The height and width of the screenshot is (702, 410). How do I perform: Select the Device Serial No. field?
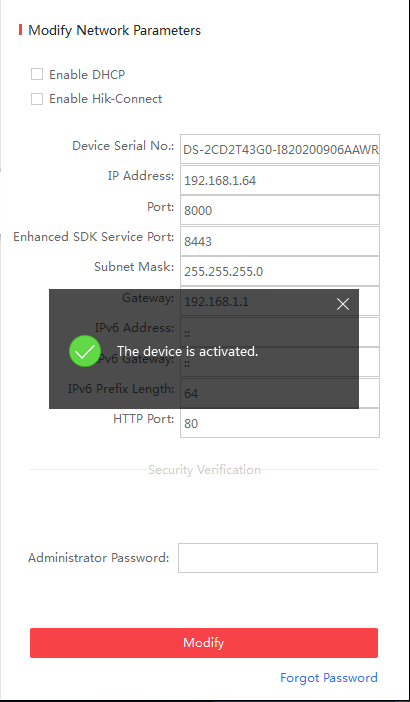pyautogui.click(x=280, y=149)
